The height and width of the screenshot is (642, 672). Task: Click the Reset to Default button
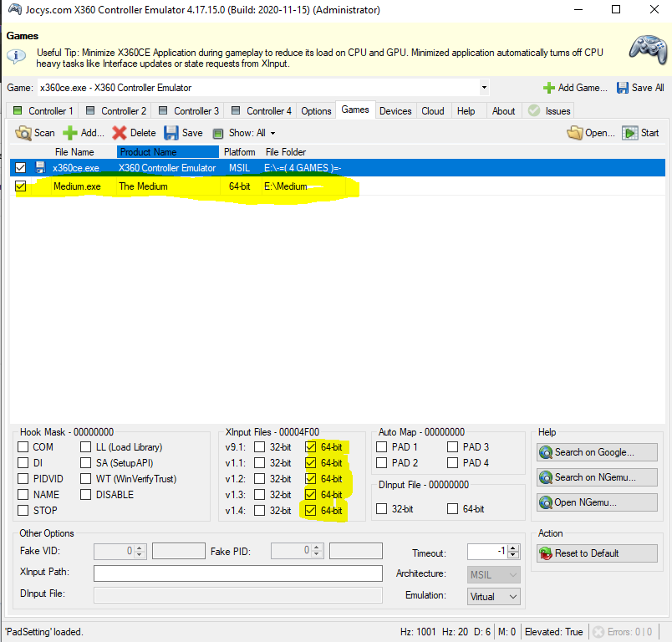pyautogui.click(x=597, y=553)
